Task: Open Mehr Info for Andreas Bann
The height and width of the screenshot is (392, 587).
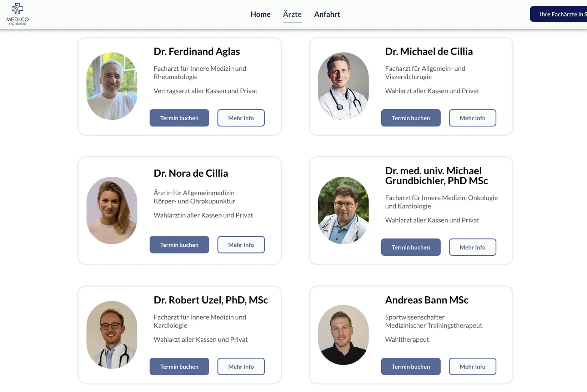Action: pyautogui.click(x=472, y=367)
